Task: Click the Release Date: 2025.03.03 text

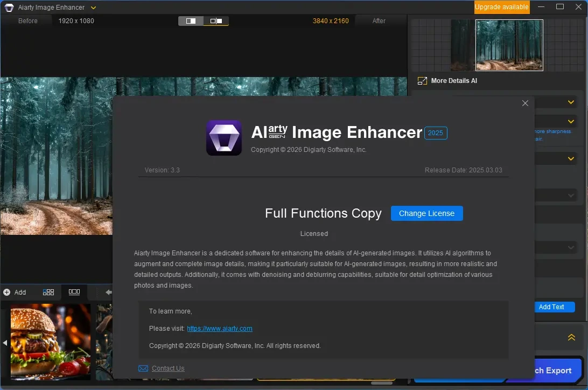Action: (x=463, y=170)
